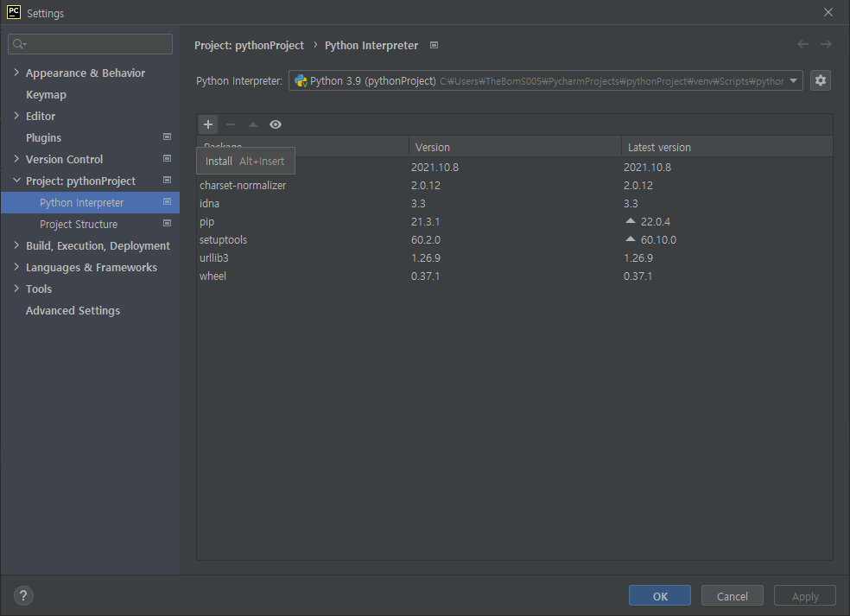The height and width of the screenshot is (616, 850).
Task: Expand Languages & Frameworks section
Action: [x=16, y=267]
